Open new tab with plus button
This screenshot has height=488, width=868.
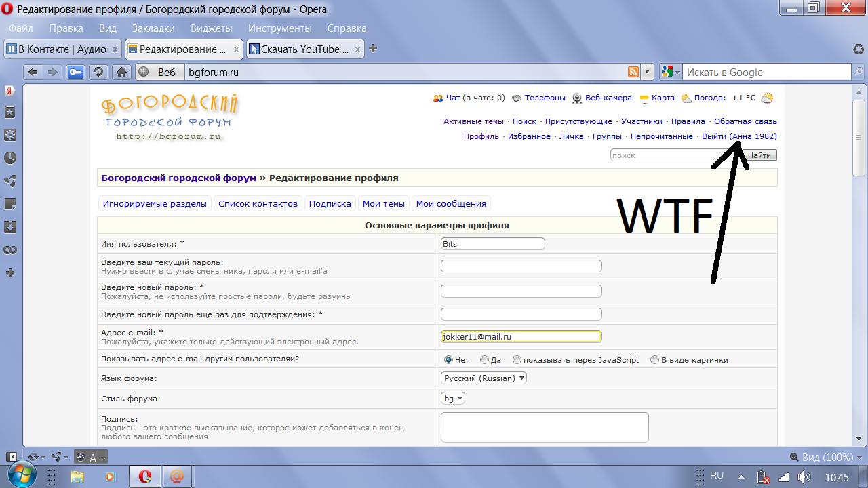372,49
